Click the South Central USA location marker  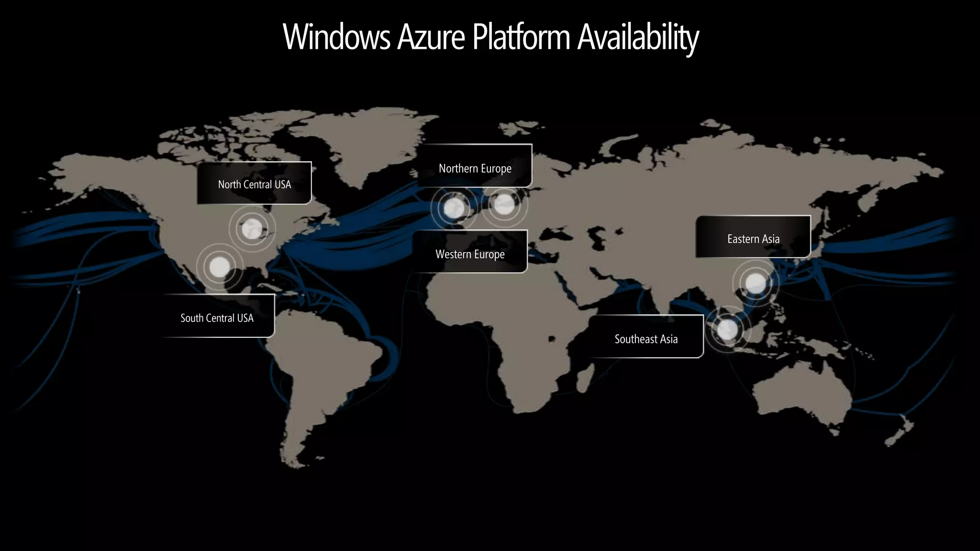pos(220,266)
